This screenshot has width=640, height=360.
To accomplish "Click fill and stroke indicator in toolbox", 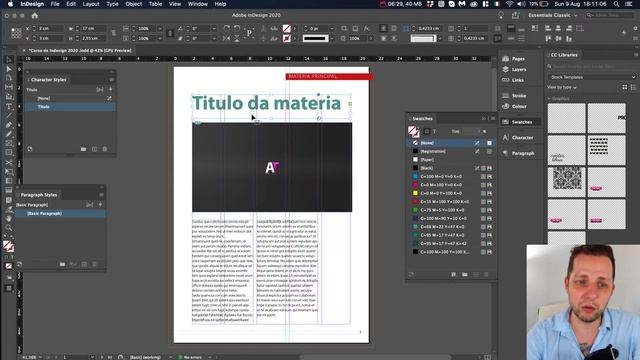I will coord(9,246).
